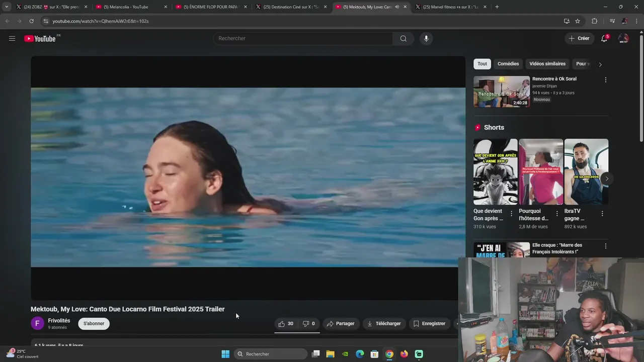Open the YouTube hamburger guide menu
644x362 pixels.
click(x=12, y=38)
